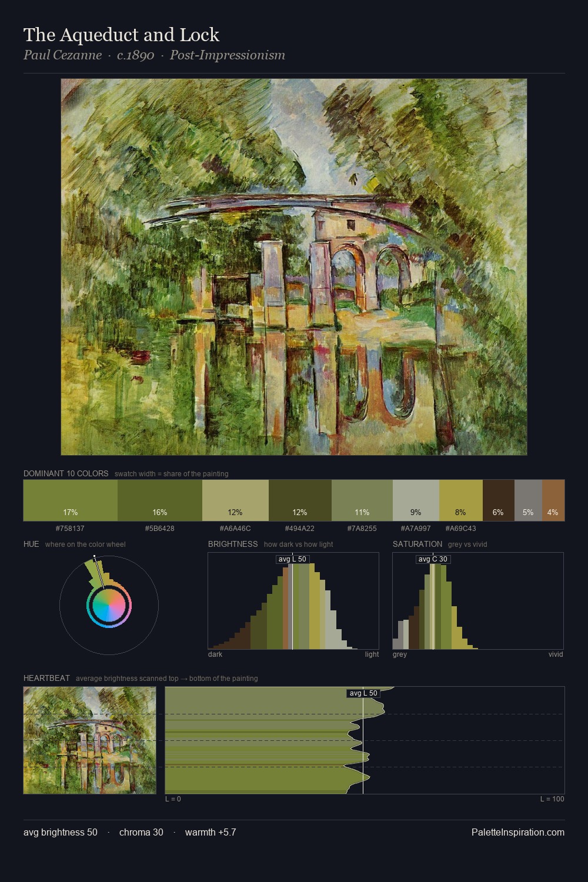Click the 'dark' brightness axis label

click(215, 654)
